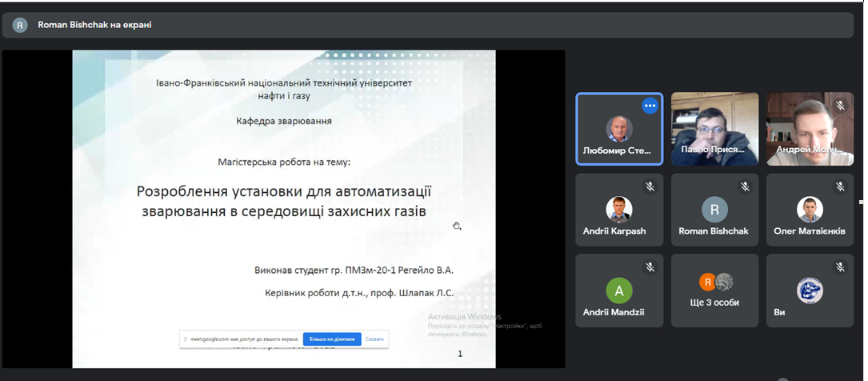This screenshot has height=381, width=868.
Task: Click Любомир's round profile photo
Action: (619, 129)
